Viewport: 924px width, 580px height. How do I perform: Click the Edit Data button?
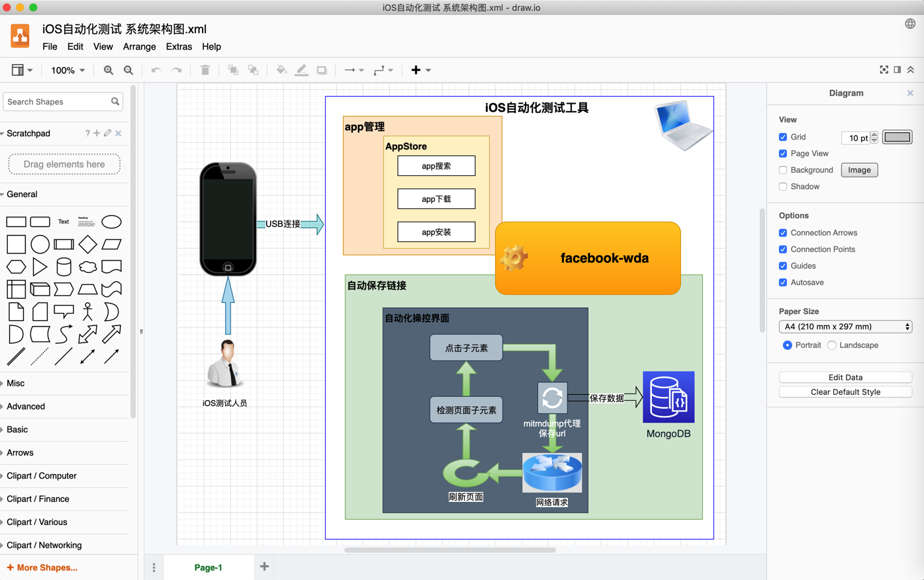[845, 378]
